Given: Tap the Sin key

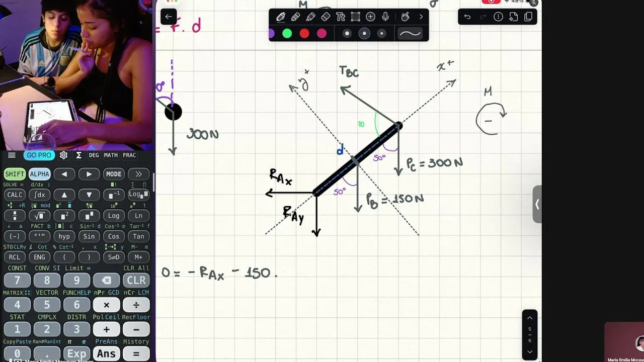Looking at the screenshot, I should pyautogui.click(x=89, y=236).
